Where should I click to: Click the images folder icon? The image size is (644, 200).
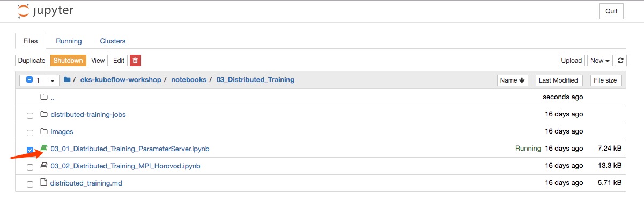[x=44, y=131]
